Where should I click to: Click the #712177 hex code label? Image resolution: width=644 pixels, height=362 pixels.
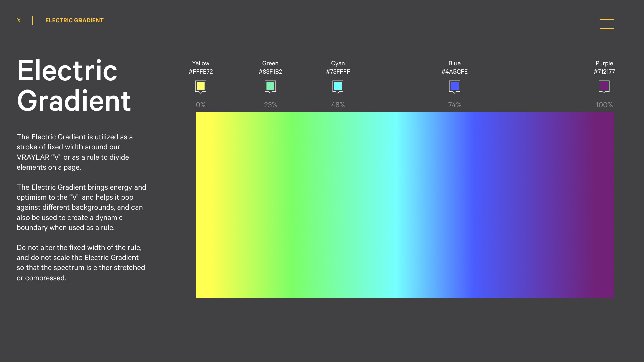pos(604,72)
